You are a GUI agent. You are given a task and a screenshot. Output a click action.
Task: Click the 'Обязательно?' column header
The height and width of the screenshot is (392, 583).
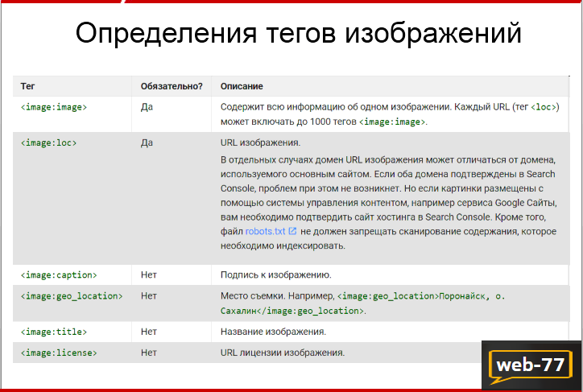tap(172, 86)
